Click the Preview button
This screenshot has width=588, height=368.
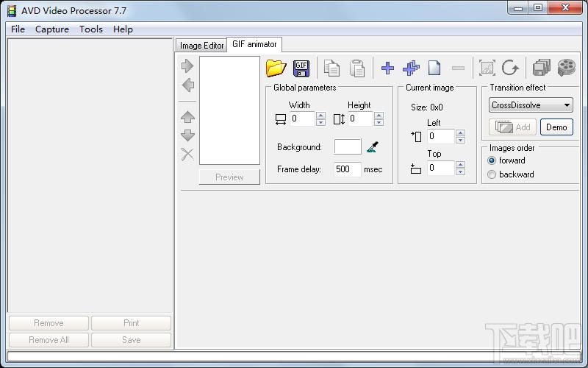[229, 177]
